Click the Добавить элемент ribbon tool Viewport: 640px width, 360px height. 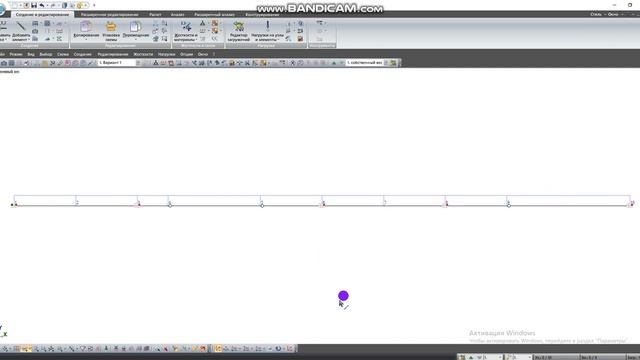(x=21, y=31)
